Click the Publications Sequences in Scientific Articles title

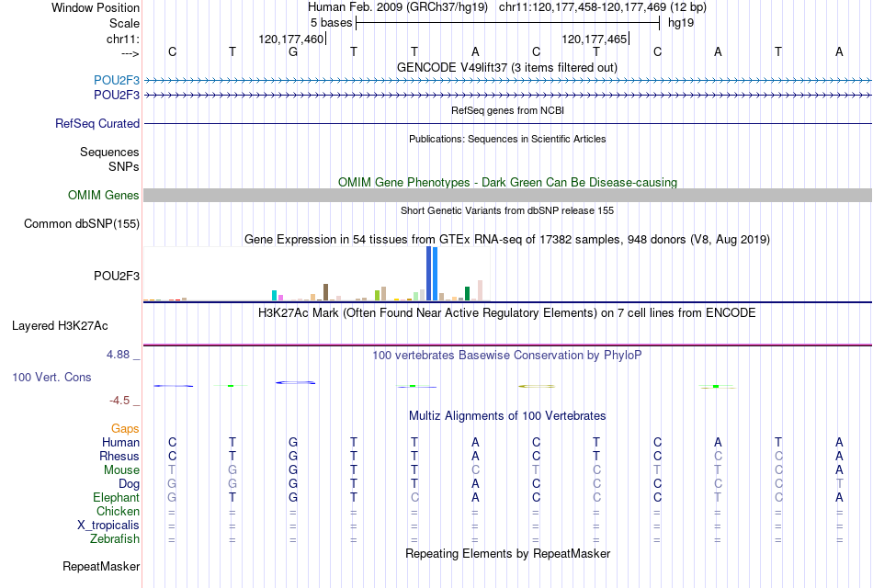[507, 139]
